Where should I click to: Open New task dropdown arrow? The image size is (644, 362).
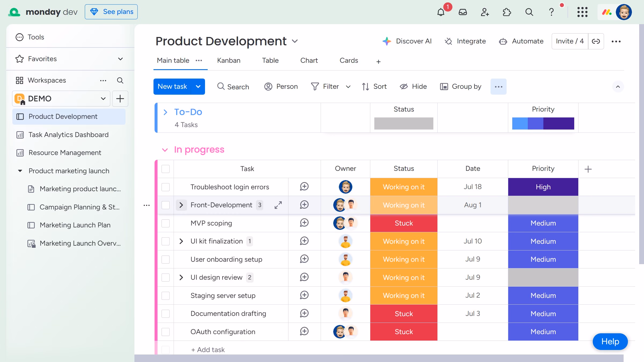[x=198, y=87]
